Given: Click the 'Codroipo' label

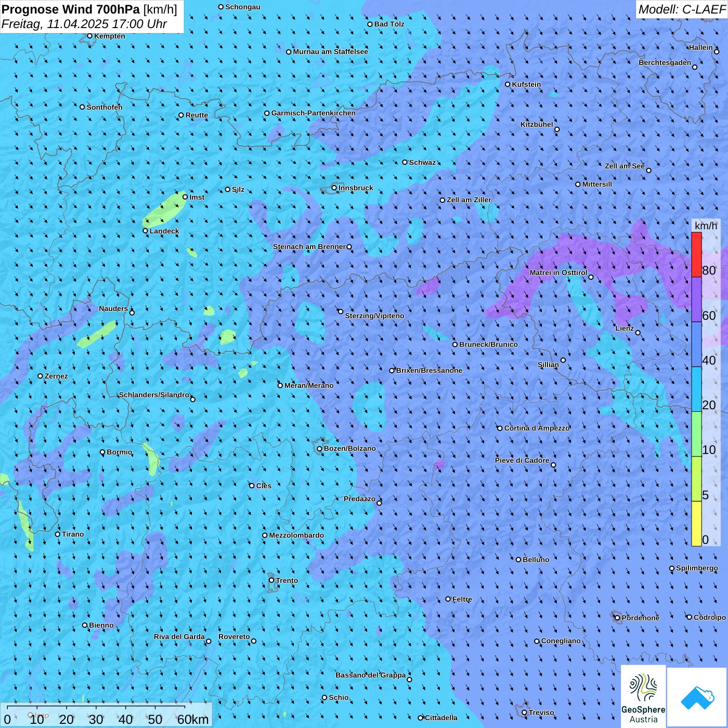Looking at the screenshot, I should pyautogui.click(x=710, y=617).
